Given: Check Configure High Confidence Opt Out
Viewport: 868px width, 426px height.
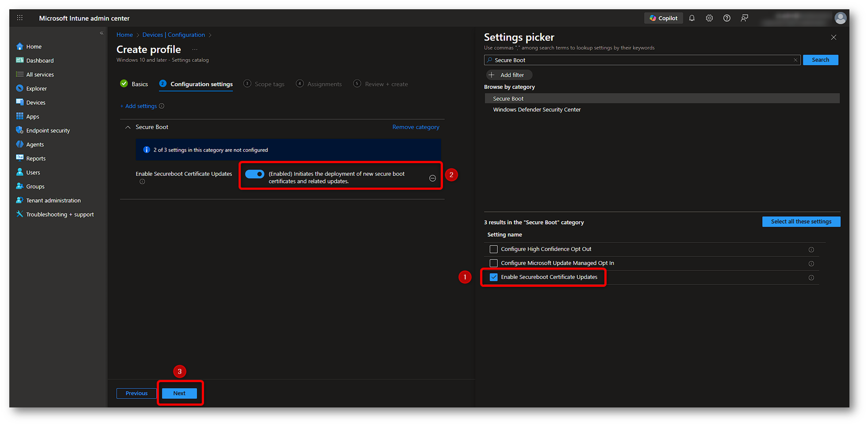Looking at the screenshot, I should coord(494,249).
